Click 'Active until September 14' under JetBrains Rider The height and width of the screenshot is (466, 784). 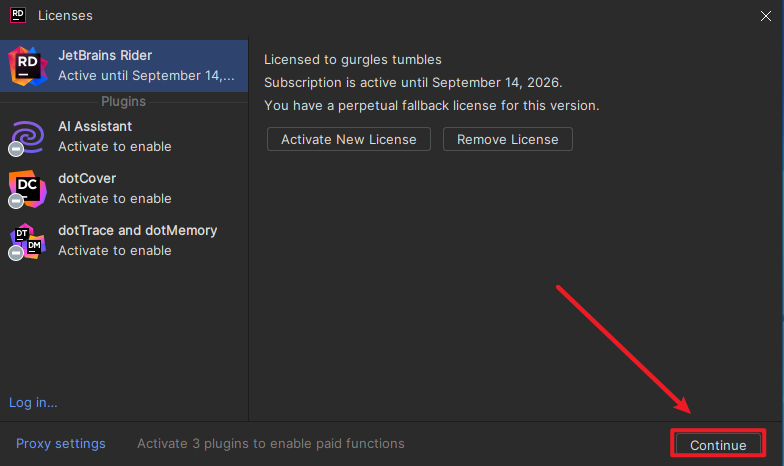point(146,76)
